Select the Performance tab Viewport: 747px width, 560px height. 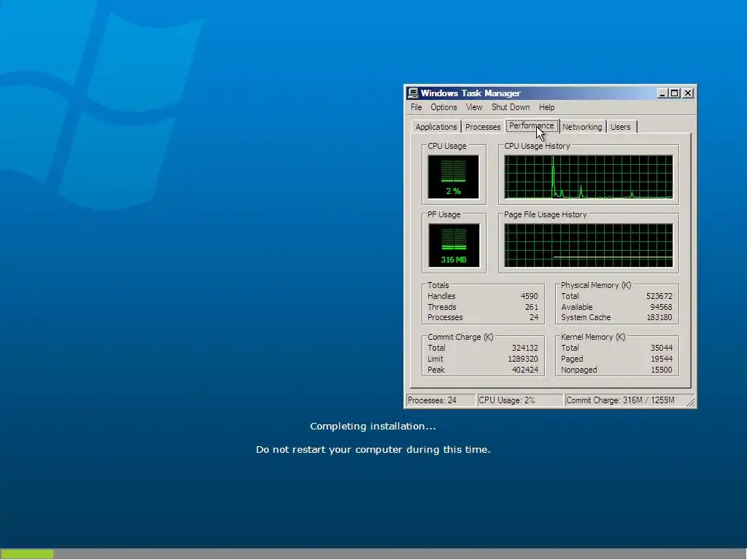[x=532, y=125]
